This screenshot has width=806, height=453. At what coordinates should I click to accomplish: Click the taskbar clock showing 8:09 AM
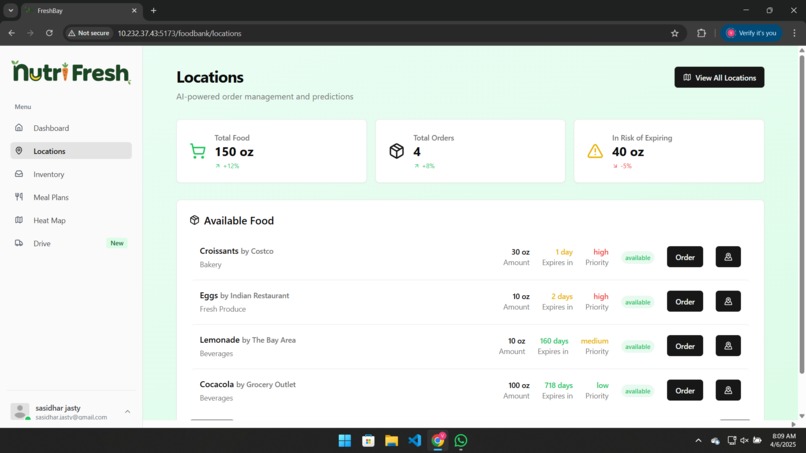(783, 440)
